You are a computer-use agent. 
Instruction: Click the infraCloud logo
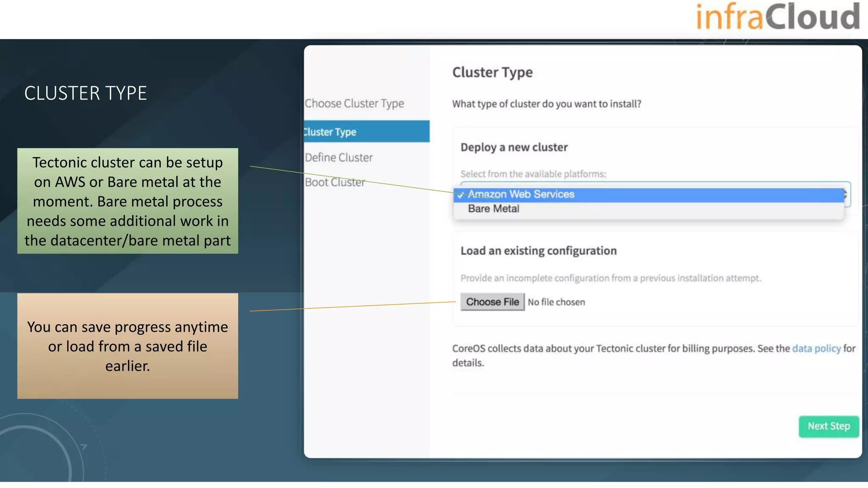(777, 17)
